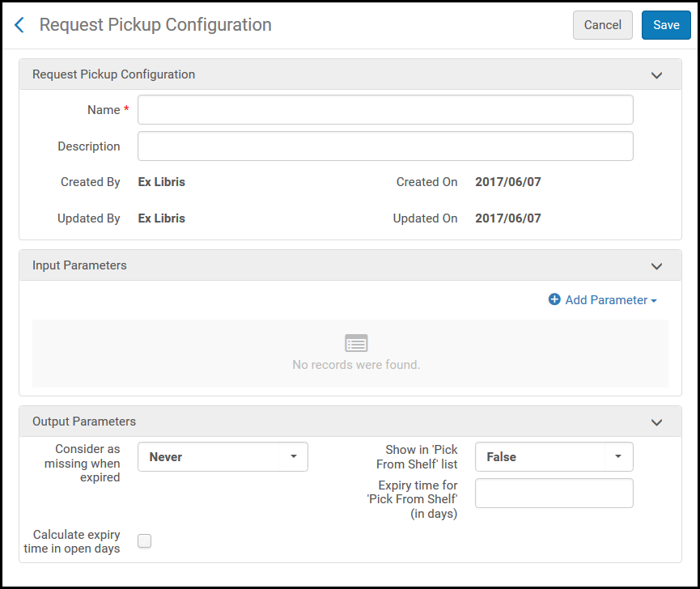This screenshot has height=589, width=700.
Task: Enable 'Calculate expiry time in open days' checkbox
Action: click(144, 541)
